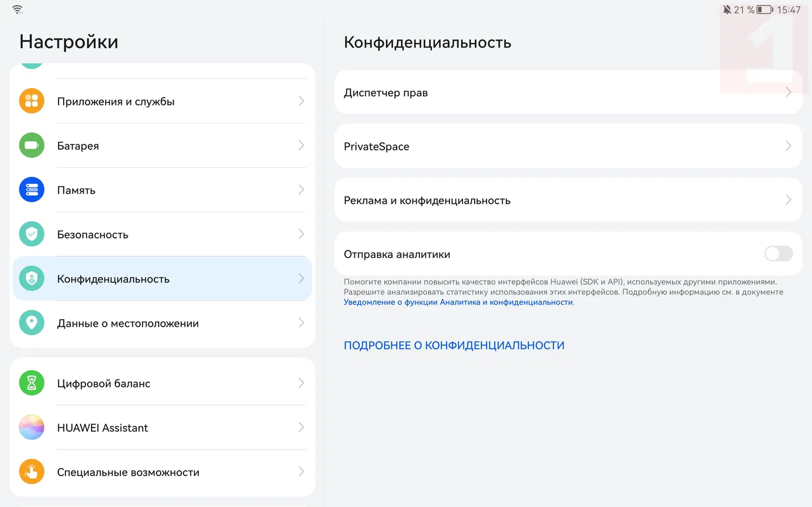Screen dimensions: 812x507
Task: Click the orange Accessibility hand icon
Action: (x=31, y=472)
